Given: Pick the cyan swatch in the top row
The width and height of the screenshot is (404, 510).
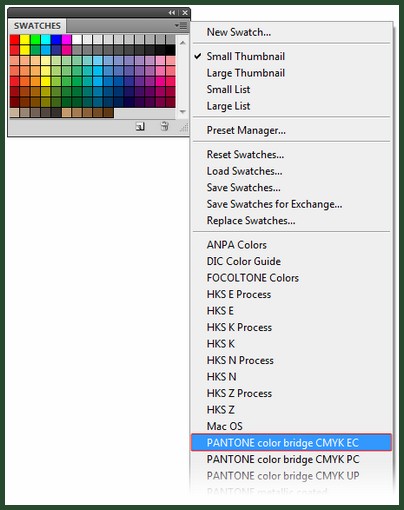Looking at the screenshot, I should [46, 40].
